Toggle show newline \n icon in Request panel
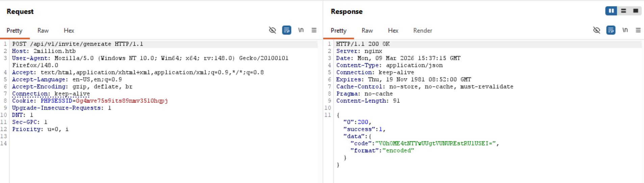This screenshot has width=644, height=183. pyautogui.click(x=301, y=30)
